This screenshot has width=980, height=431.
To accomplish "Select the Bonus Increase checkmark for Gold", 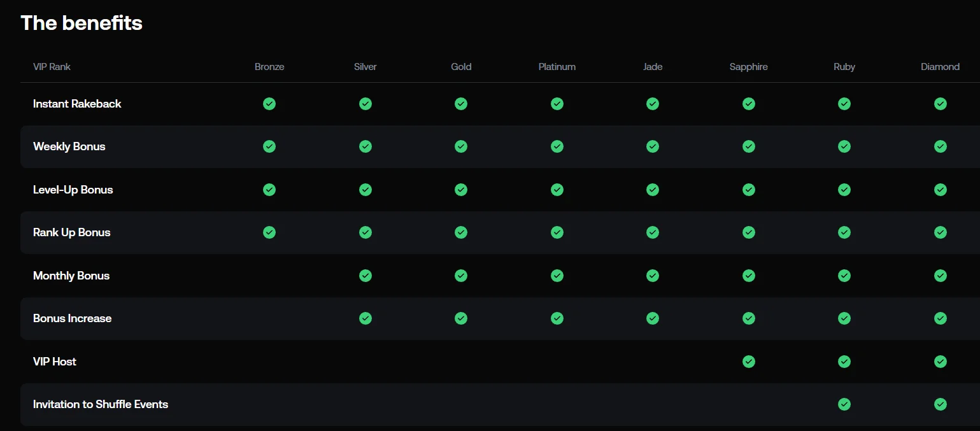I will pos(461,318).
